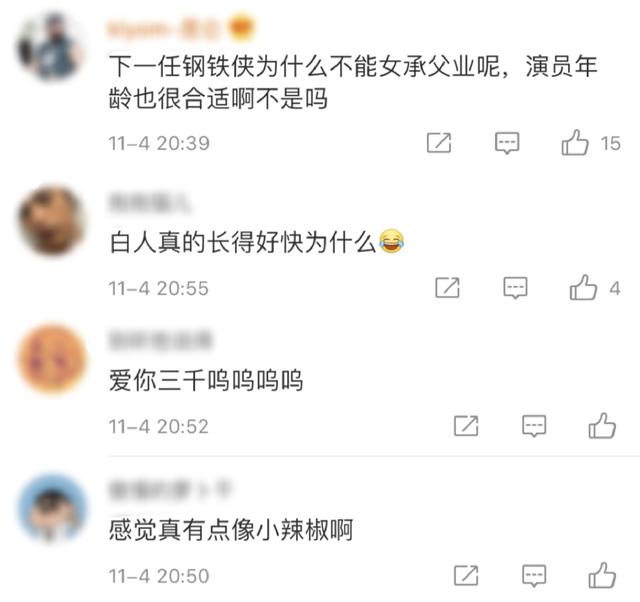
Task: View avatar of the 白人真的长得好快 commenter
Action: (x=51, y=221)
